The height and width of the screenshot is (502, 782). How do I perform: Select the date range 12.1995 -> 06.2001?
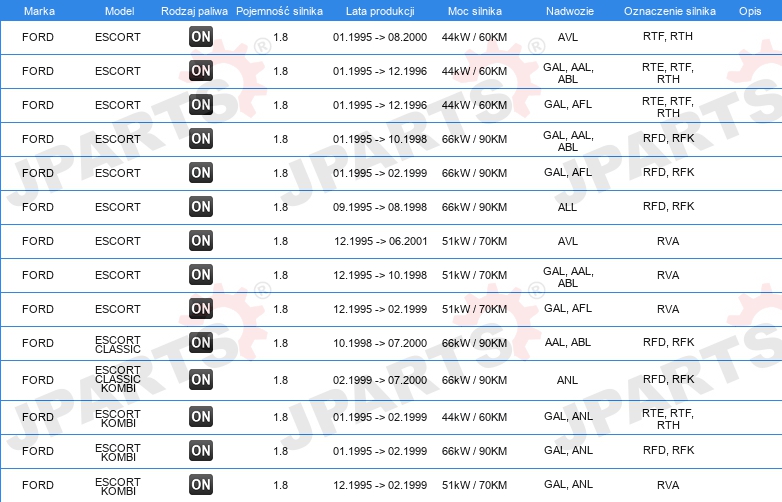coord(381,241)
